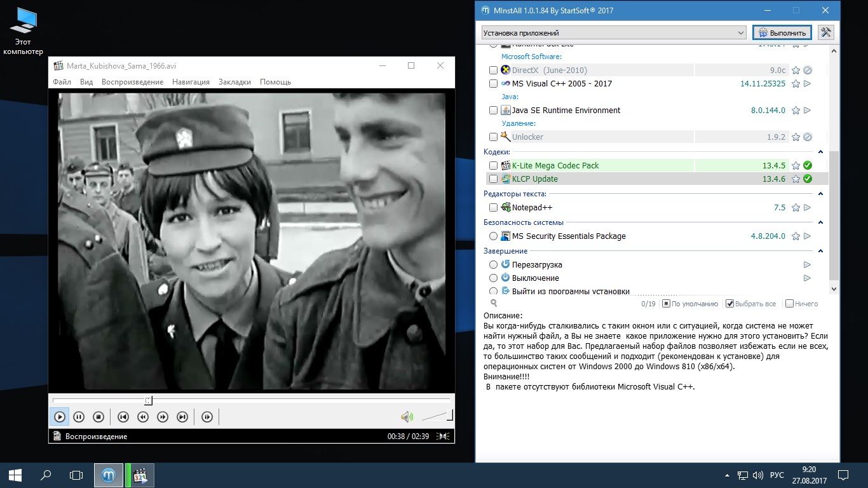Click the volume slider in the media player

pyautogui.click(x=437, y=416)
